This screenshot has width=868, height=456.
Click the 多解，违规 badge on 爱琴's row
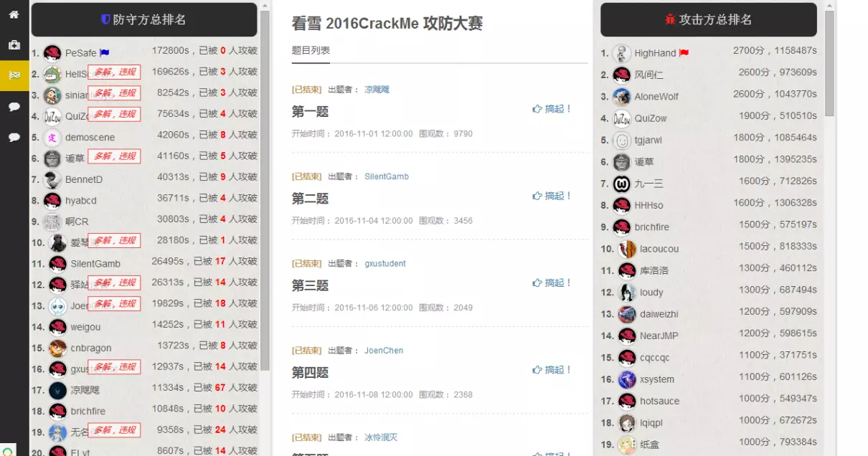click(114, 240)
